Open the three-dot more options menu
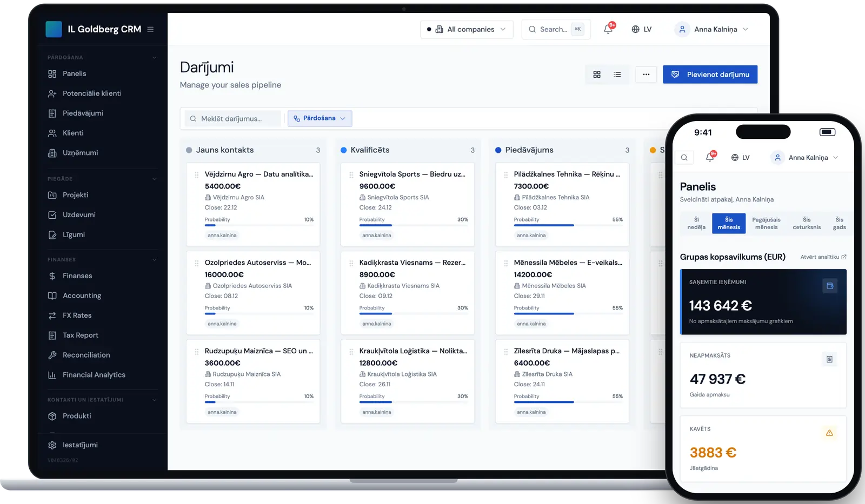The width and height of the screenshot is (865, 504). [x=646, y=75]
